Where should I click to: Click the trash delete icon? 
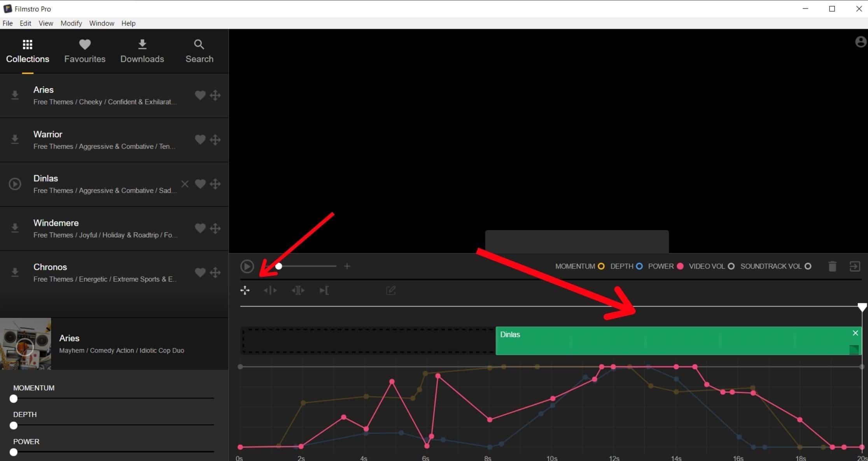[832, 266]
